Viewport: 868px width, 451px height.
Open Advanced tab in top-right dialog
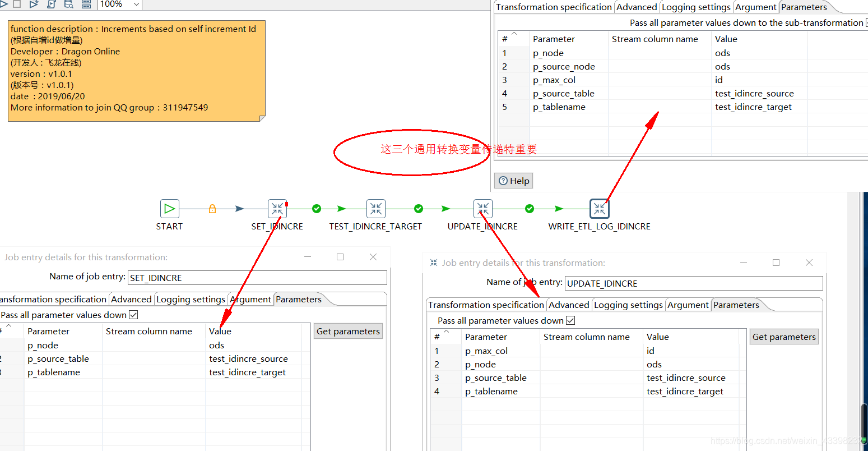(637, 7)
